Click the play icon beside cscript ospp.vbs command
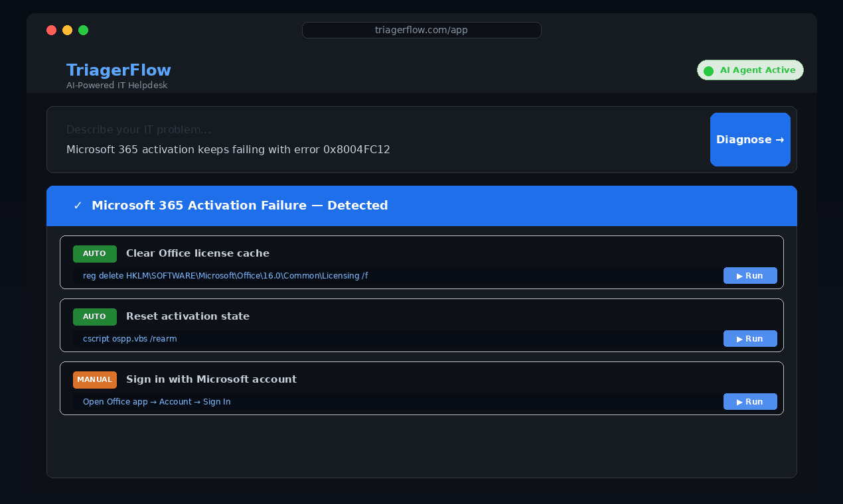Viewport: 843px width, 504px height. [738, 338]
